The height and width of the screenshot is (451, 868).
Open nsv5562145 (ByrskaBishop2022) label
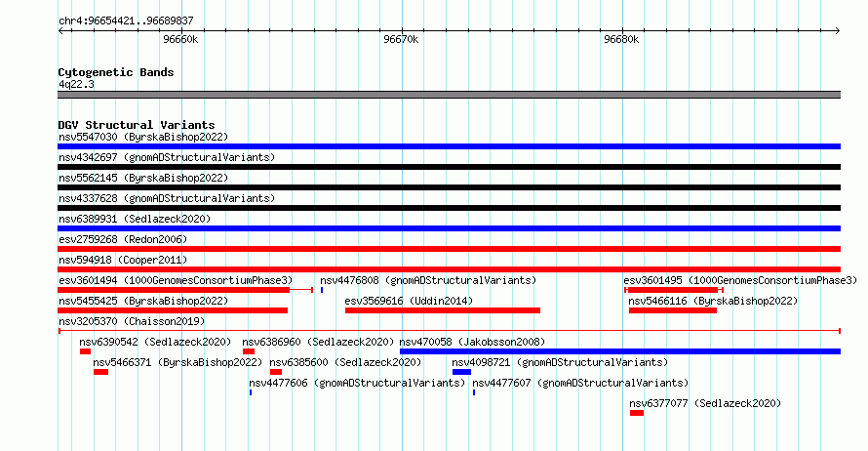143,178
